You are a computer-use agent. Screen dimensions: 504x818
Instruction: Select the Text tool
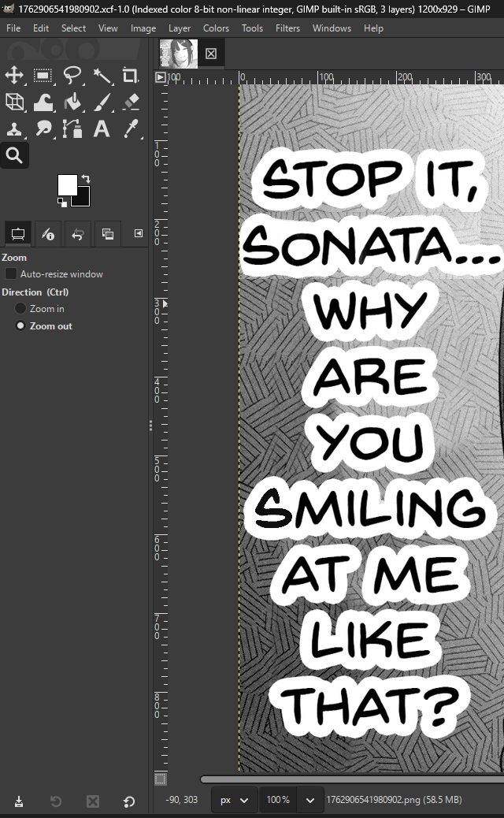[x=102, y=128]
